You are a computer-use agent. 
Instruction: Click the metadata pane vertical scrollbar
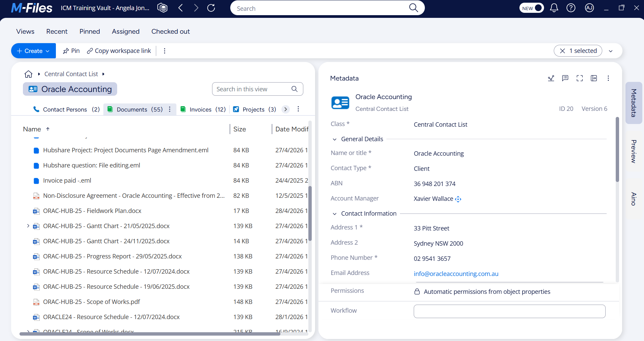coord(617,149)
